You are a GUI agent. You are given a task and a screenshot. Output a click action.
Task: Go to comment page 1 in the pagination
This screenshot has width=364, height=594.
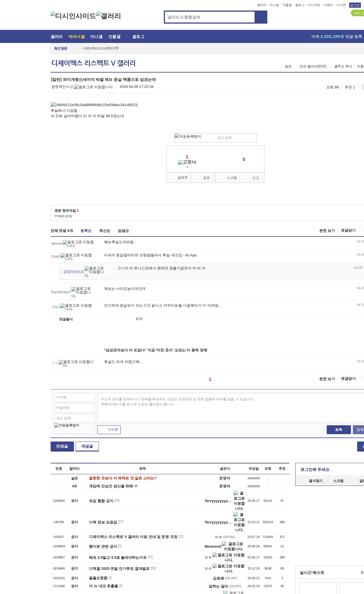tap(210, 379)
